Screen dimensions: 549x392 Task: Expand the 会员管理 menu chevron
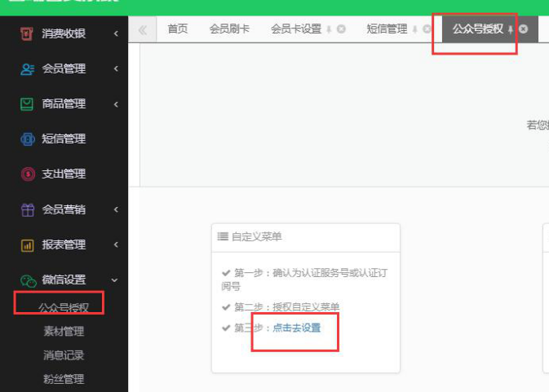pyautogui.click(x=116, y=68)
